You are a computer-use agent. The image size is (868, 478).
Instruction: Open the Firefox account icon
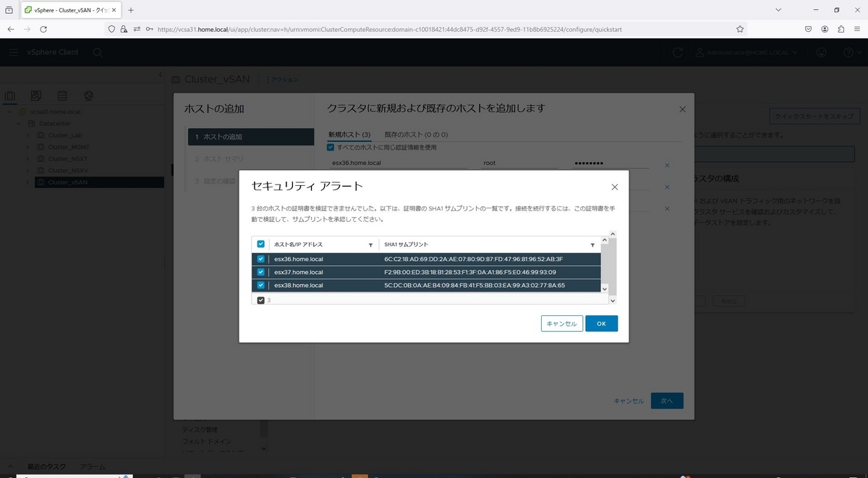[x=825, y=29]
